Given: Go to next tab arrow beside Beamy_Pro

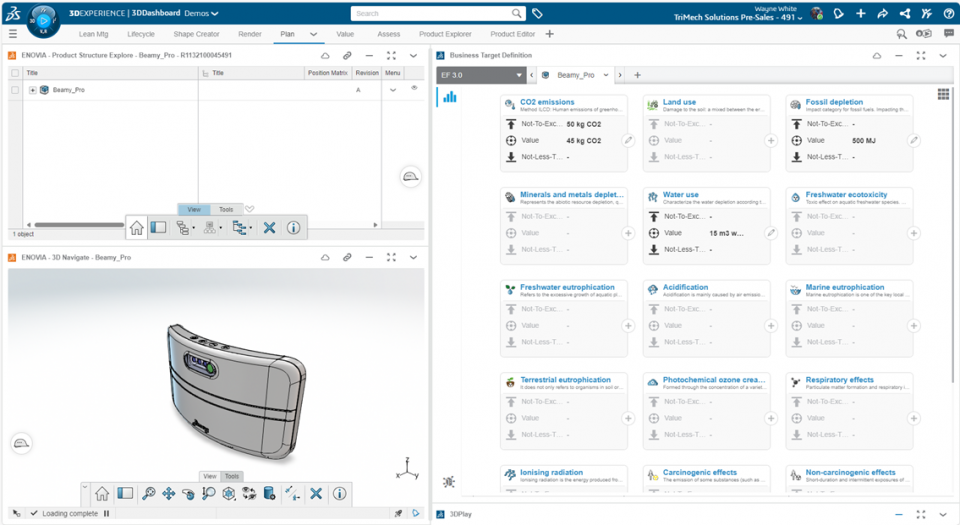Looking at the screenshot, I should [620, 75].
